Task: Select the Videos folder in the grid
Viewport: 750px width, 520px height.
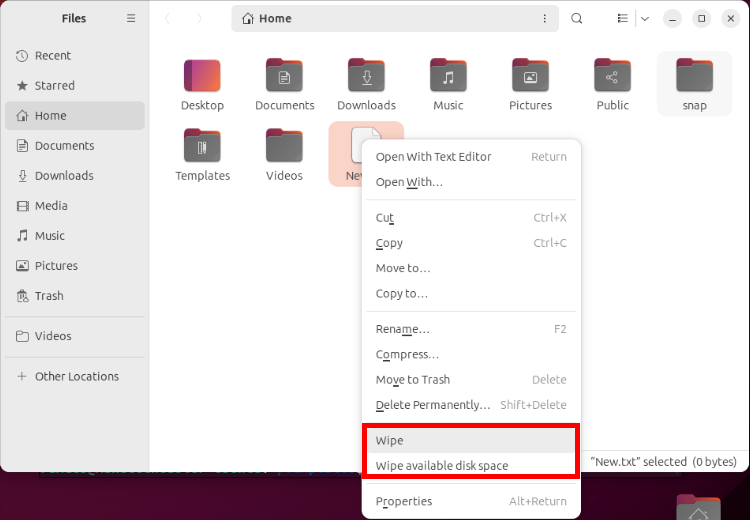Action: pyautogui.click(x=284, y=146)
